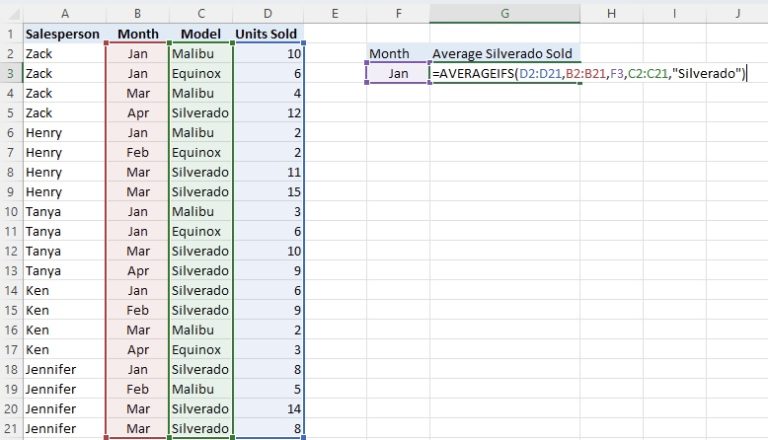
Task: Click Jennifer's name in row 18
Action: tap(63, 368)
